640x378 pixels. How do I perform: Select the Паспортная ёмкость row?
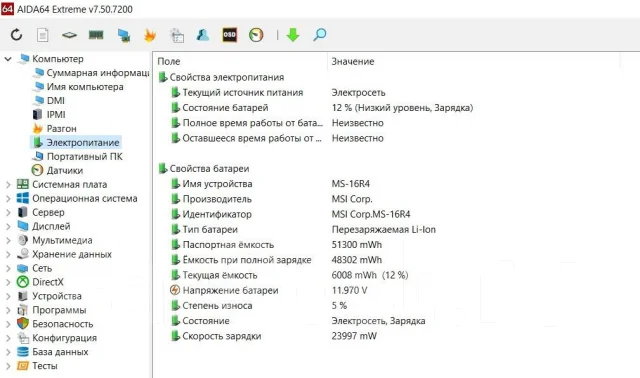tap(228, 245)
